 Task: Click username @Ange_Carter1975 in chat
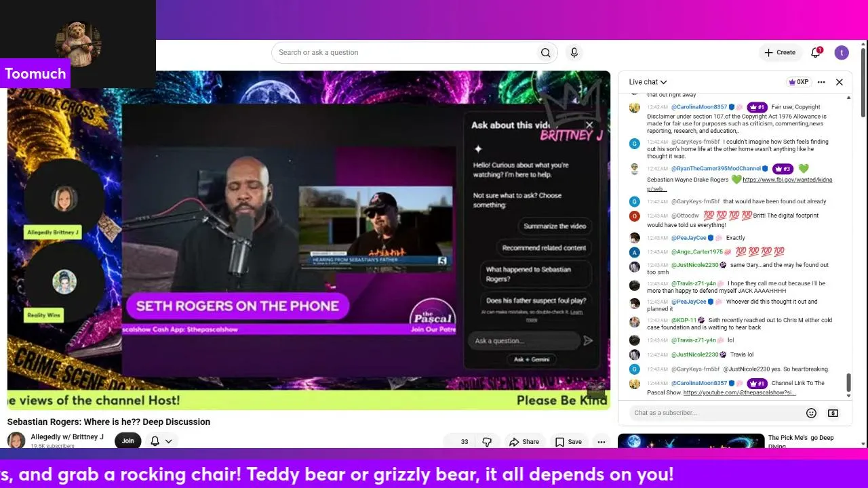[x=697, y=251]
